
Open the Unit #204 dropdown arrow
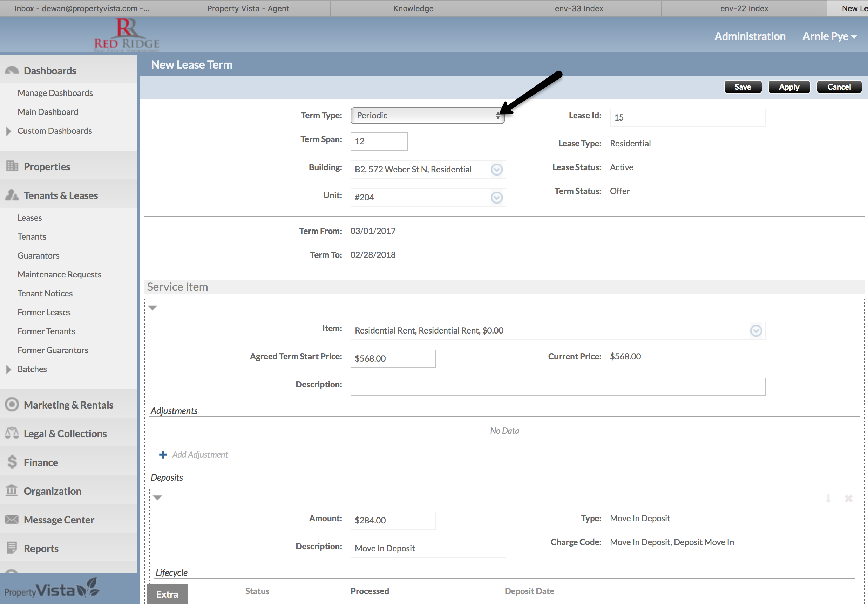[496, 198]
